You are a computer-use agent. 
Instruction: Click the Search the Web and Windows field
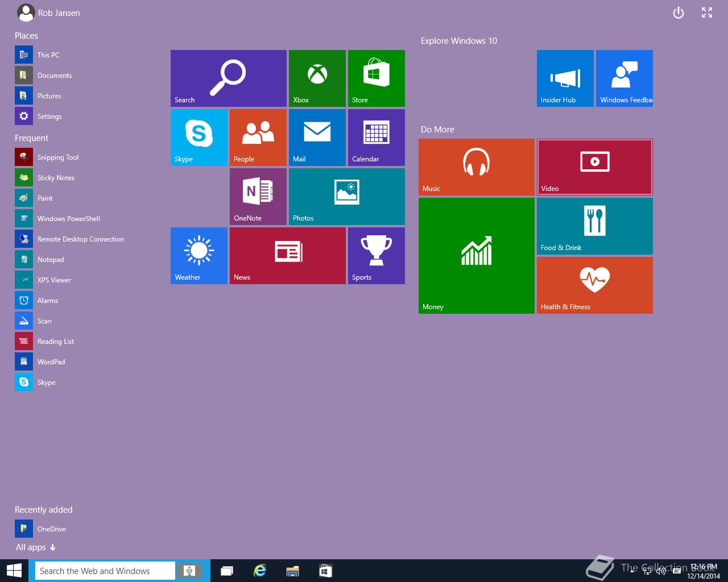point(106,571)
